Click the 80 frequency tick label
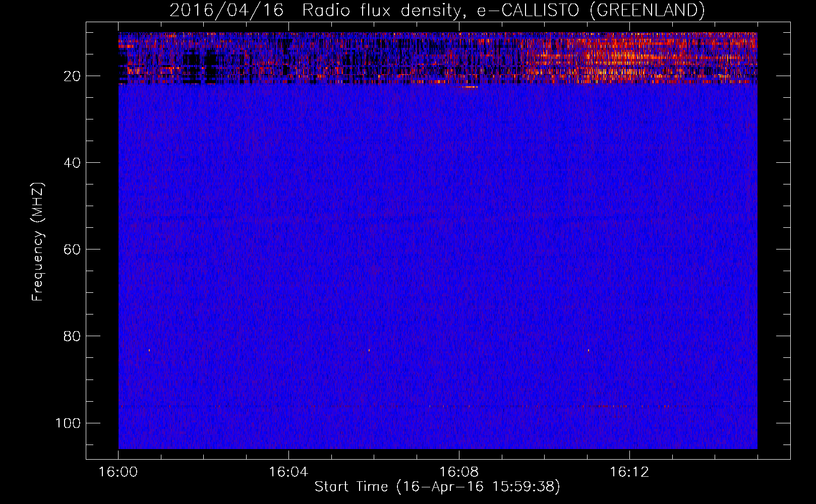This screenshot has width=816, height=504. point(72,336)
